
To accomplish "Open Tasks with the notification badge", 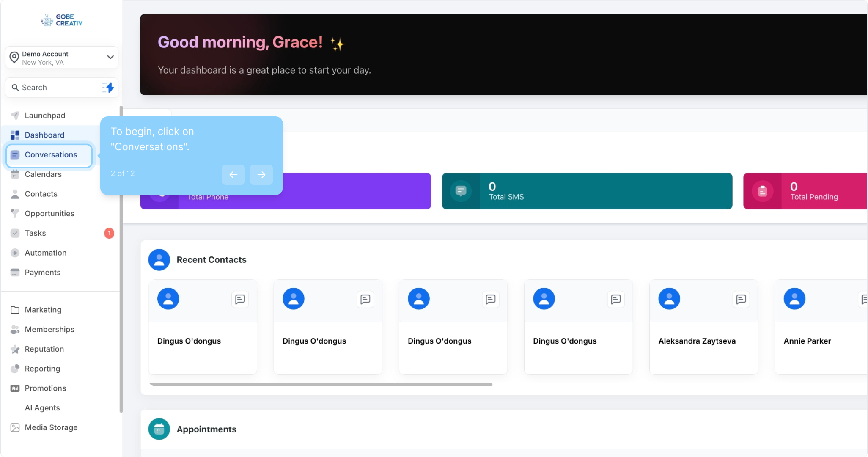I will (x=36, y=233).
